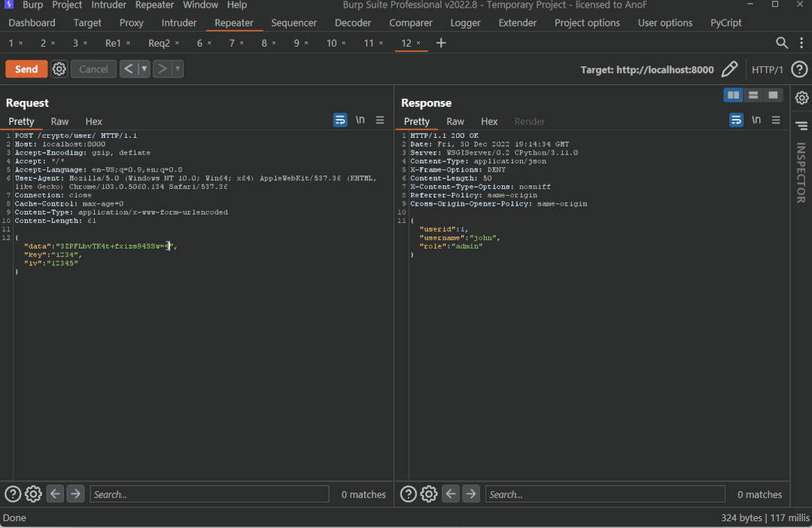
Task: Open request editor hamburger menu
Action: 379,121
